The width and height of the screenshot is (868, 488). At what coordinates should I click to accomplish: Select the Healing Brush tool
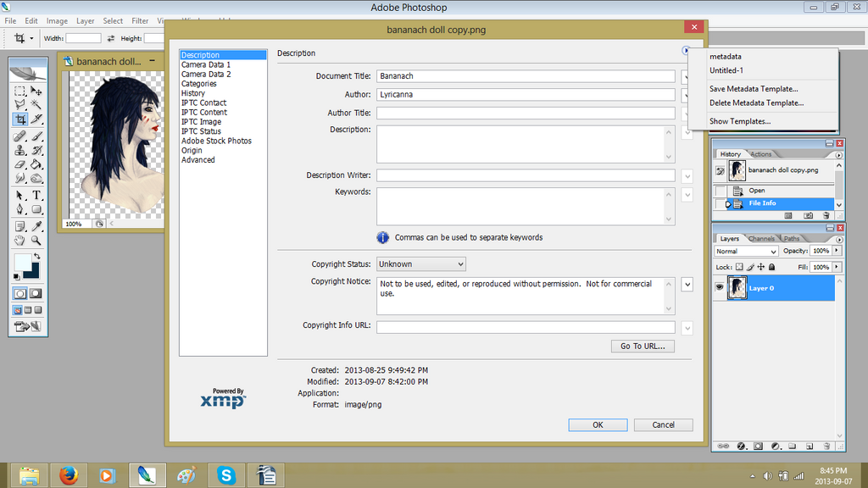[x=20, y=136]
